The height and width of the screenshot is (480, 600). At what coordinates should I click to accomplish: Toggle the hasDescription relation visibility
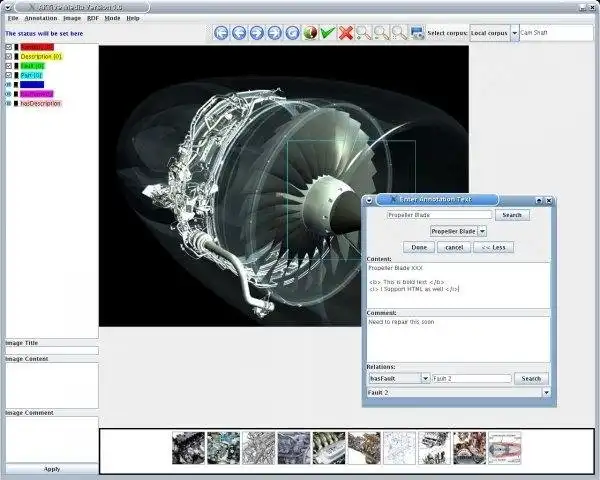point(9,103)
